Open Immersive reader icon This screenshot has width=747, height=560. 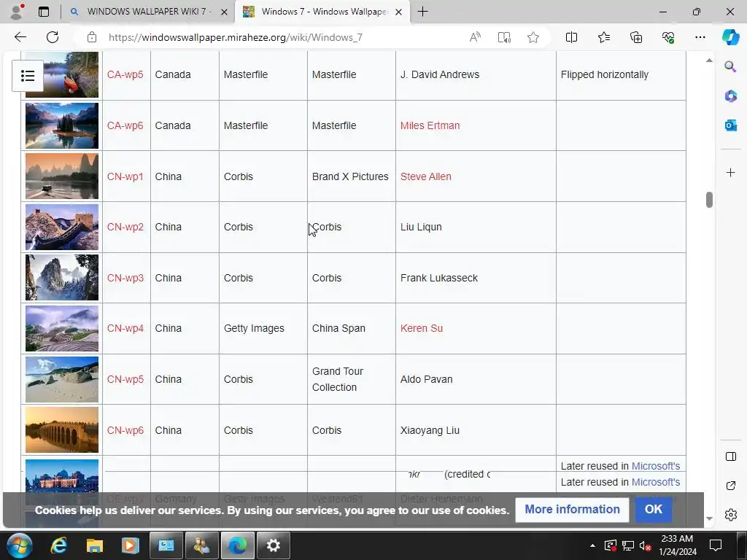click(x=504, y=37)
